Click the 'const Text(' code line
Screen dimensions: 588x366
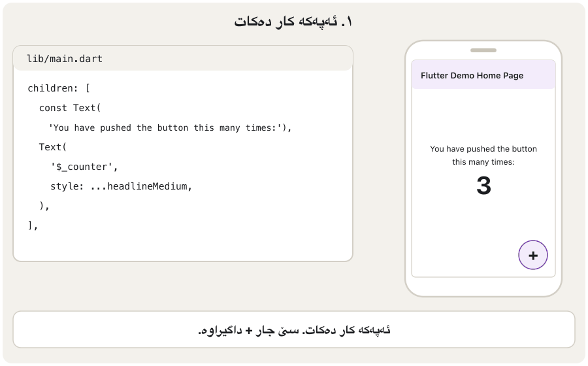pyautogui.click(x=70, y=108)
